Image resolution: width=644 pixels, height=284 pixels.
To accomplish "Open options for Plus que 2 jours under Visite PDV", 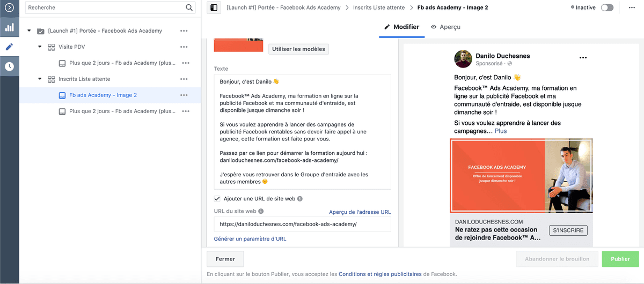I will pos(186,63).
